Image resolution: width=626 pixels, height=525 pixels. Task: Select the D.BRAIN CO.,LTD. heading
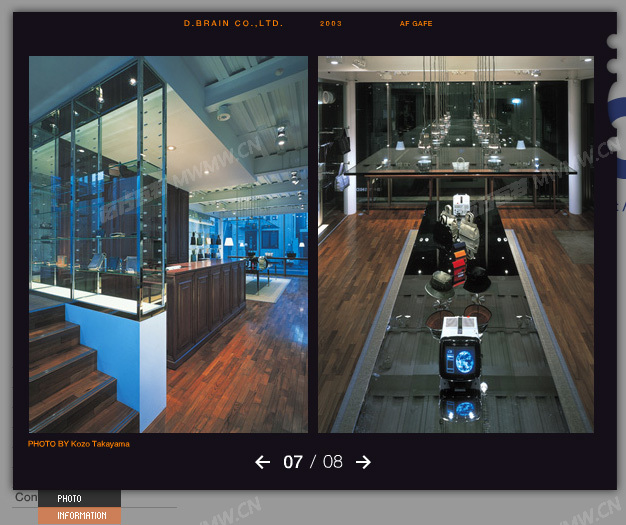233,24
